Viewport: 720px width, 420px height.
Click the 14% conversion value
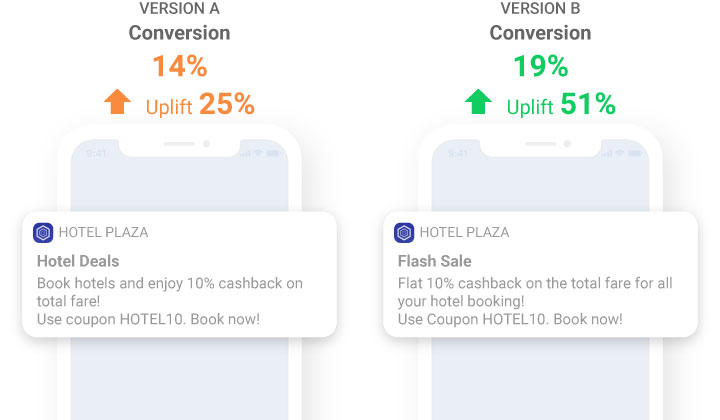(180, 67)
